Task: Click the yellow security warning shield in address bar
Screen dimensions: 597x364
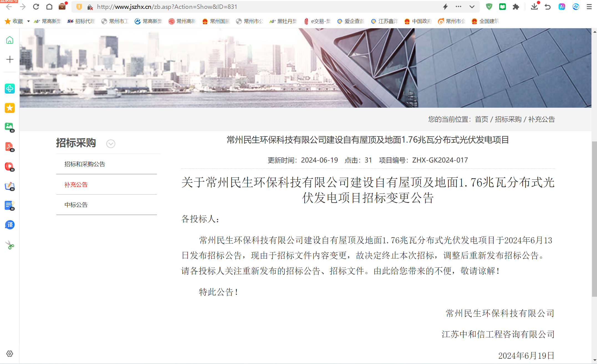Action: pos(79,7)
